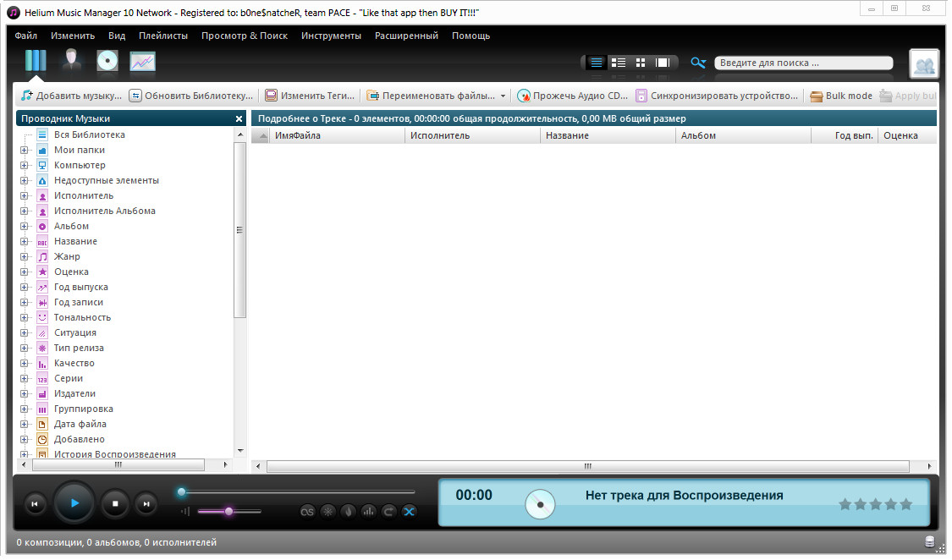
Task: Toggle shuffle in the player
Action: pyautogui.click(x=410, y=511)
